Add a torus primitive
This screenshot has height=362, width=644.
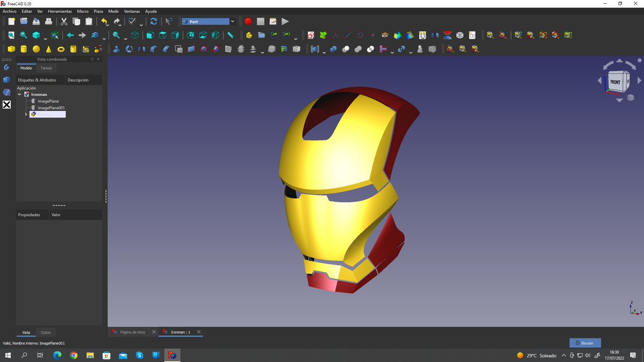[x=61, y=49]
